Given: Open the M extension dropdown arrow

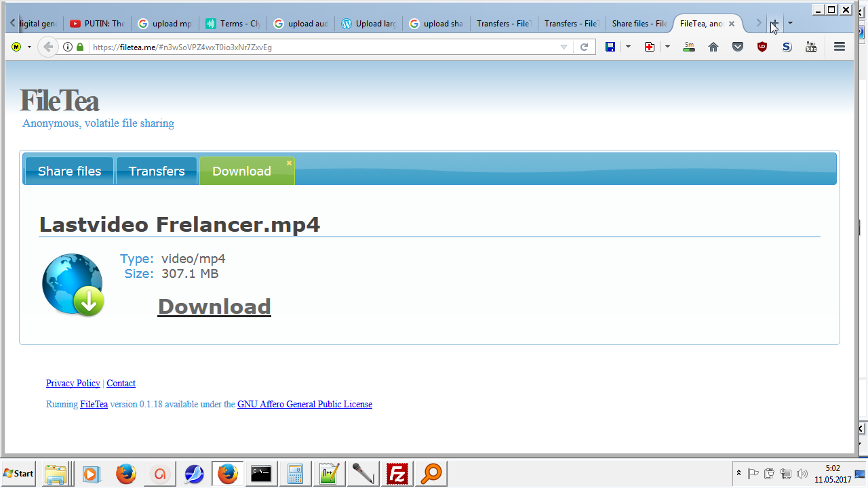Looking at the screenshot, I should (x=29, y=47).
